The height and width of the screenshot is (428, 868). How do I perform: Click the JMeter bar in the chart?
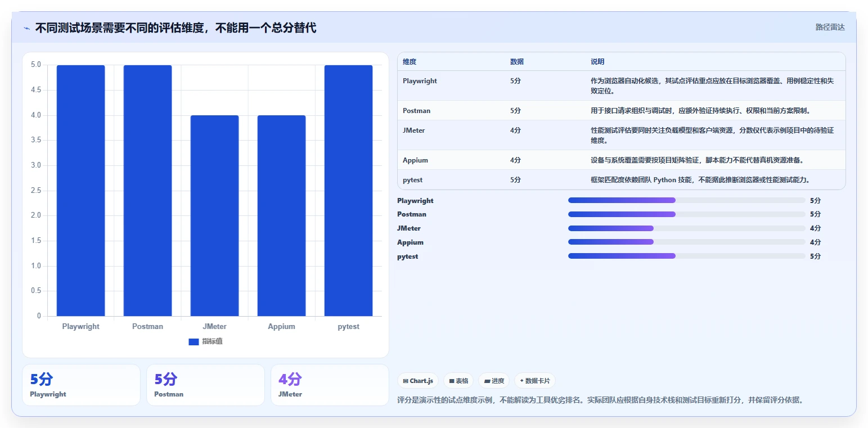coord(214,216)
